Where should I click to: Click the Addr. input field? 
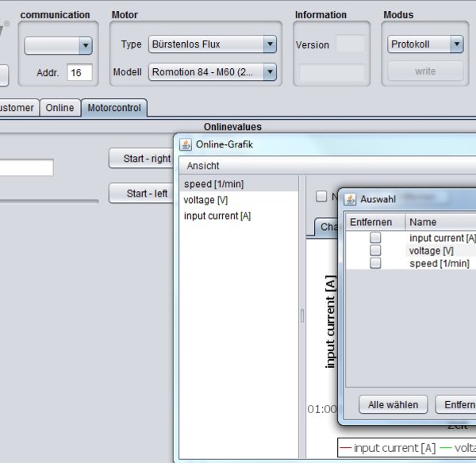tap(79, 73)
